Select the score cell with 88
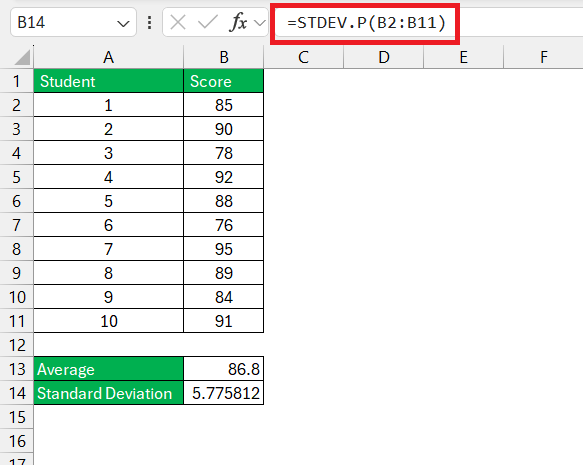 tap(223, 201)
